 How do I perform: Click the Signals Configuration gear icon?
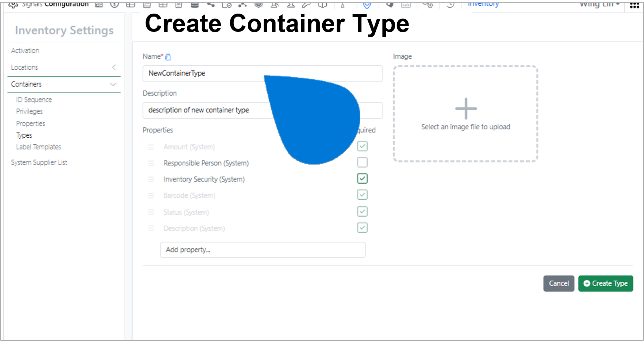pyautogui.click(x=13, y=5)
